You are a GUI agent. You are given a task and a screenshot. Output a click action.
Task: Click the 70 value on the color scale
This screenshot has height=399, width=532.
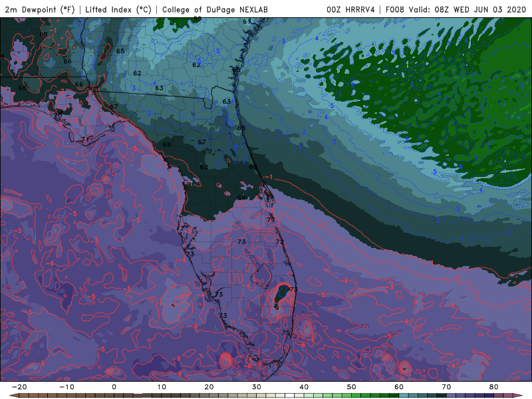click(x=446, y=387)
